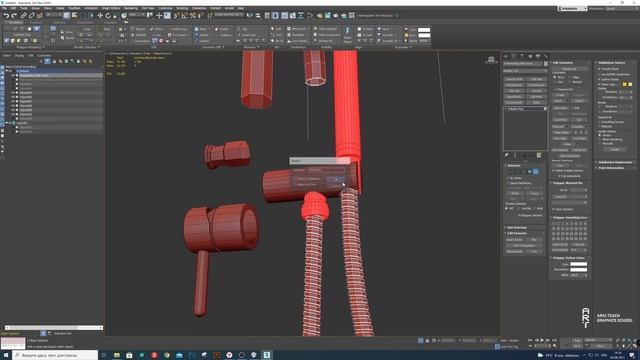Expand Subdivision Displacement rollout
This screenshot has height=360, width=640.
(x=615, y=162)
